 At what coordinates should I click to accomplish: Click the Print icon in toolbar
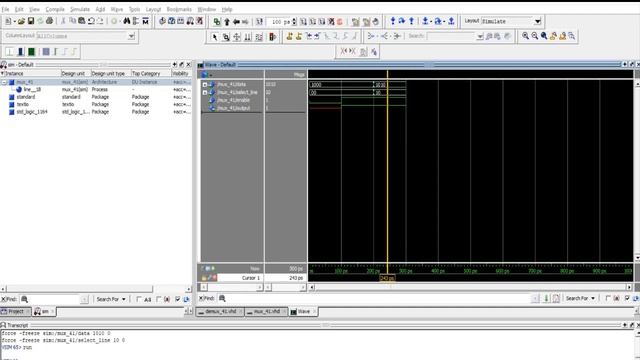[x=49, y=21]
